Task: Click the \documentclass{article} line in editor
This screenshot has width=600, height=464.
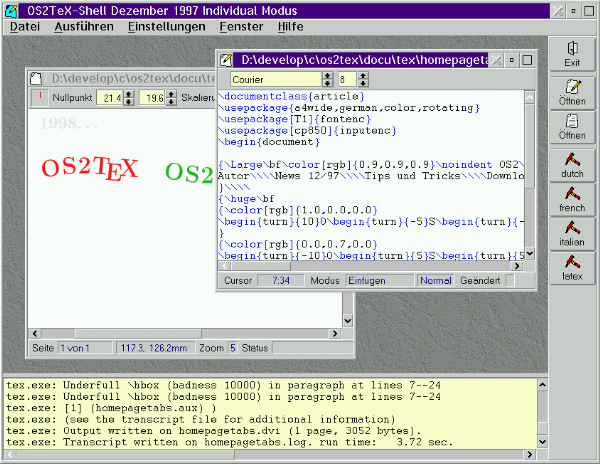Action: point(292,96)
